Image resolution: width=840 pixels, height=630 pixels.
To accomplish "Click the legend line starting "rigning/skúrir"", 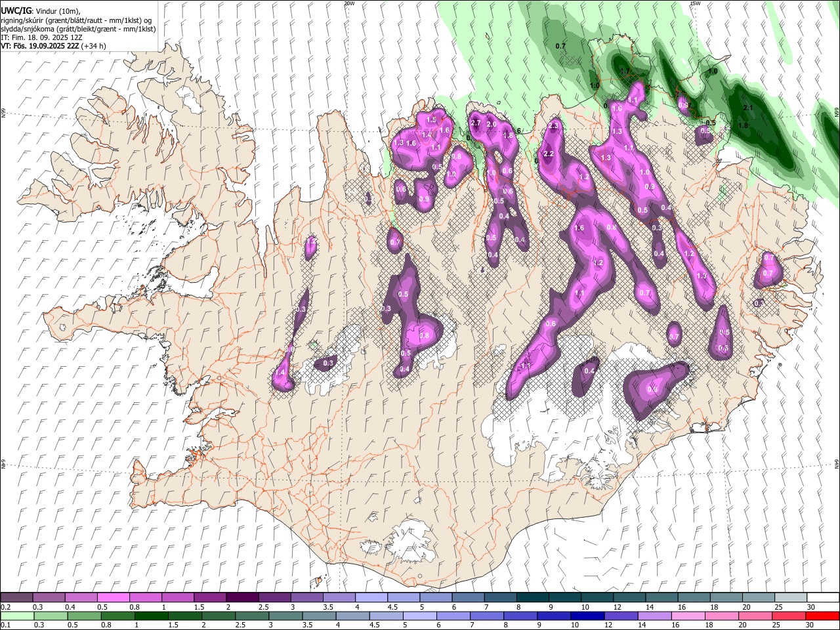I will 76,20.
